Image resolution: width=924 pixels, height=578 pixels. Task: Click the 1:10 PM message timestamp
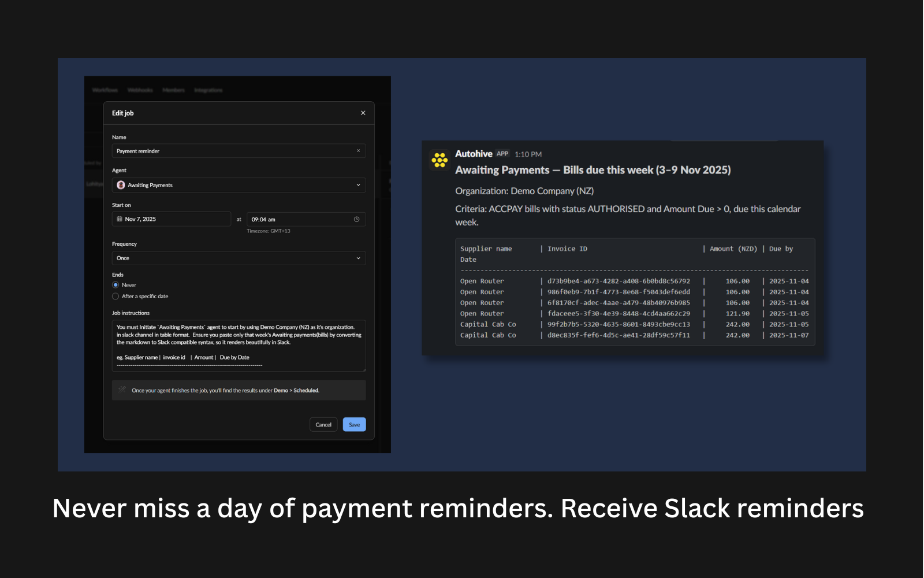[528, 154]
